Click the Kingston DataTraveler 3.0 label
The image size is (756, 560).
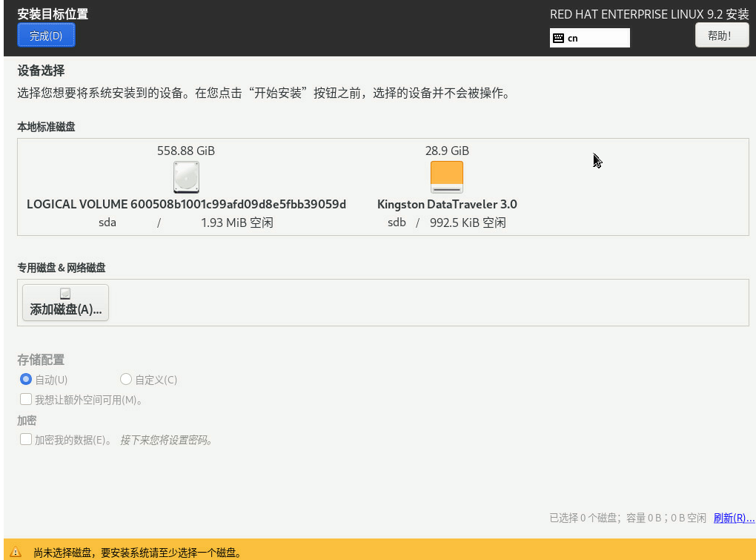coord(447,204)
